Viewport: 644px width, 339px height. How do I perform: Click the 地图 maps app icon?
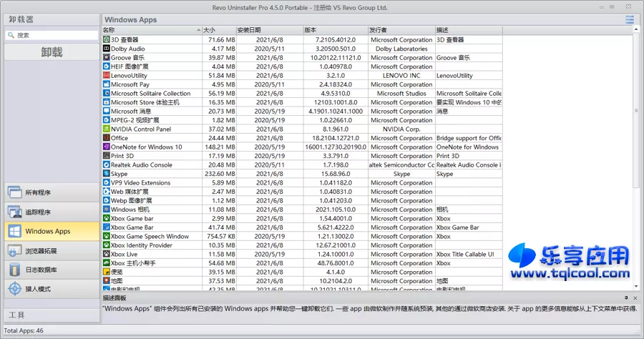pos(107,281)
